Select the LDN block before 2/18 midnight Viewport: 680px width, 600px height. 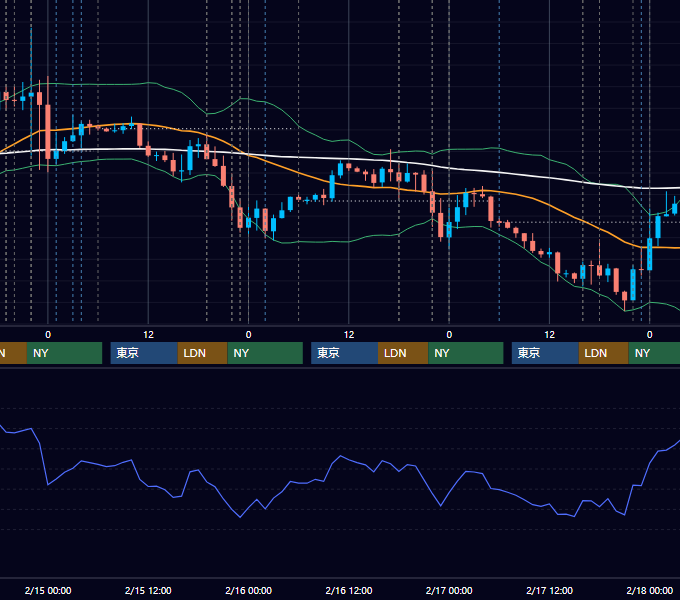[x=604, y=353]
